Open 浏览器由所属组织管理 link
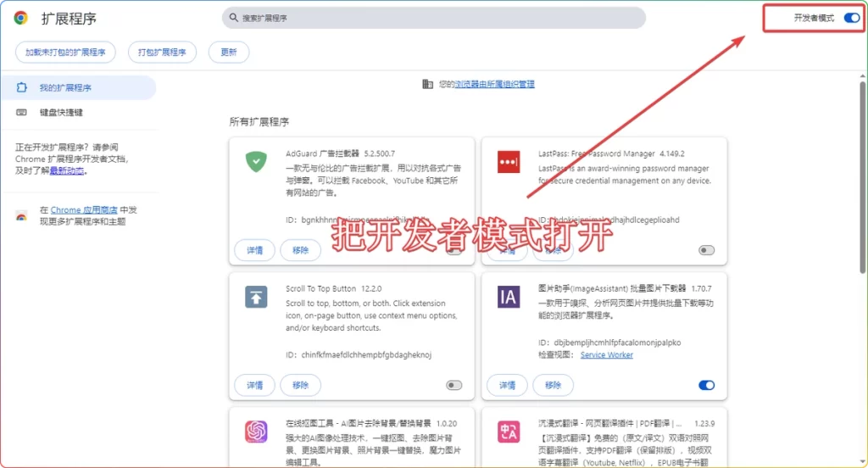The height and width of the screenshot is (468, 868). click(x=494, y=84)
